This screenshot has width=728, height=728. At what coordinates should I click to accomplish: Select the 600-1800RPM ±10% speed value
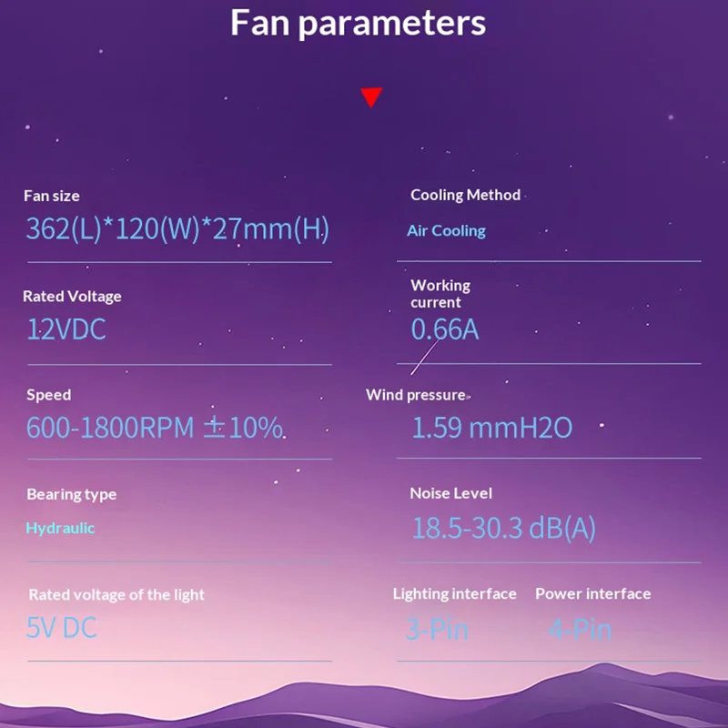click(154, 427)
